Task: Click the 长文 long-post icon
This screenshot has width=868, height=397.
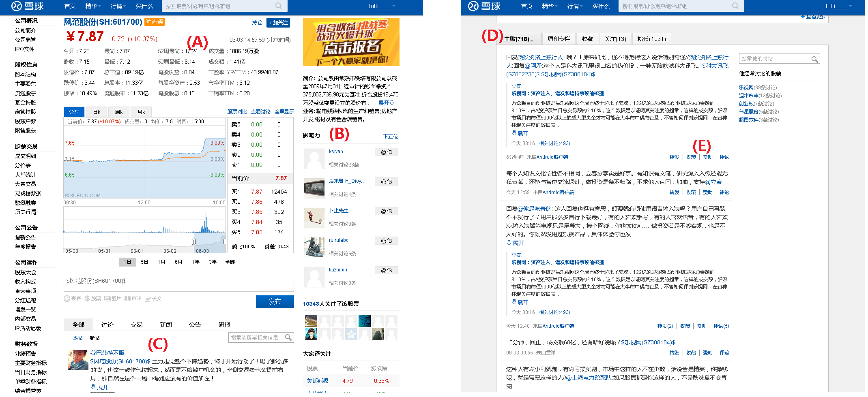Action: tap(148, 299)
